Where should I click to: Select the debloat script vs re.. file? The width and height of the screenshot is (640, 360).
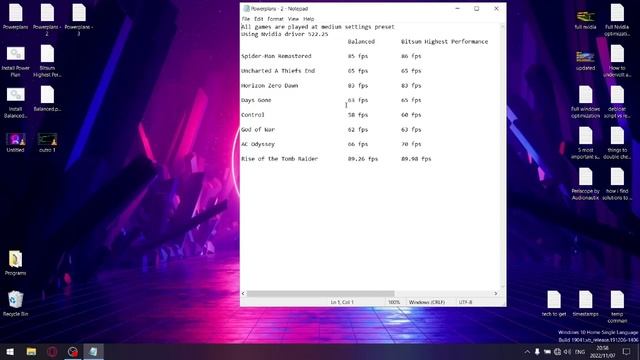pos(617,102)
